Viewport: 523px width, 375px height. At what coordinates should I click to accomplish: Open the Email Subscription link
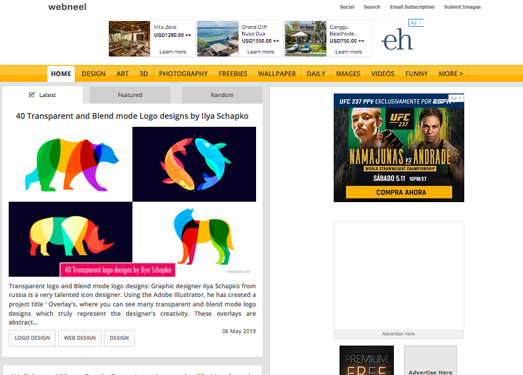click(412, 7)
